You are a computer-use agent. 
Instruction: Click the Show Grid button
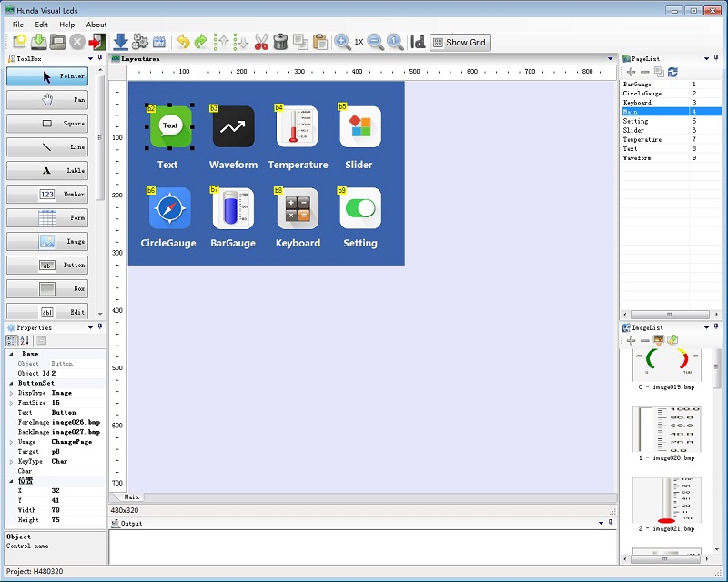(460, 42)
